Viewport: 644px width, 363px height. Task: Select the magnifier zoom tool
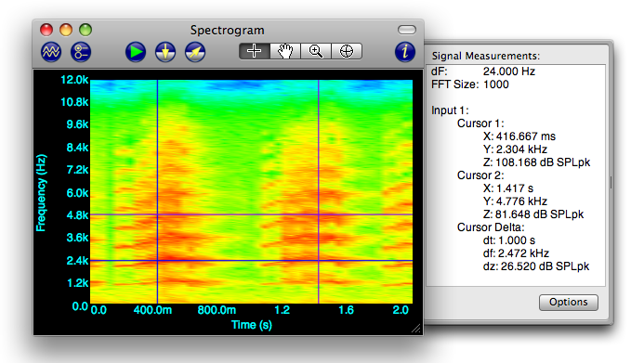click(316, 51)
